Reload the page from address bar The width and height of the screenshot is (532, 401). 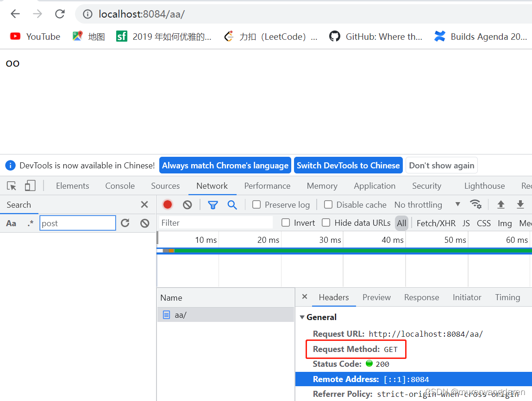pyautogui.click(x=59, y=13)
